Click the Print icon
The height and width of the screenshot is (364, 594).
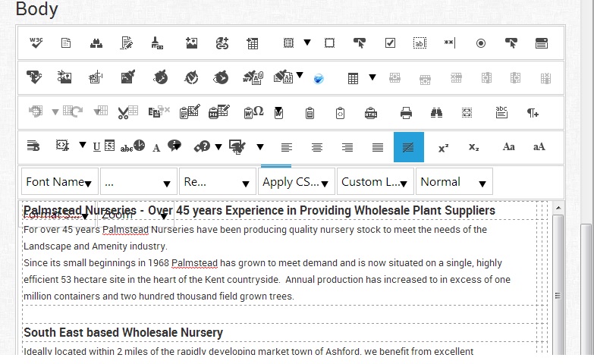click(406, 113)
